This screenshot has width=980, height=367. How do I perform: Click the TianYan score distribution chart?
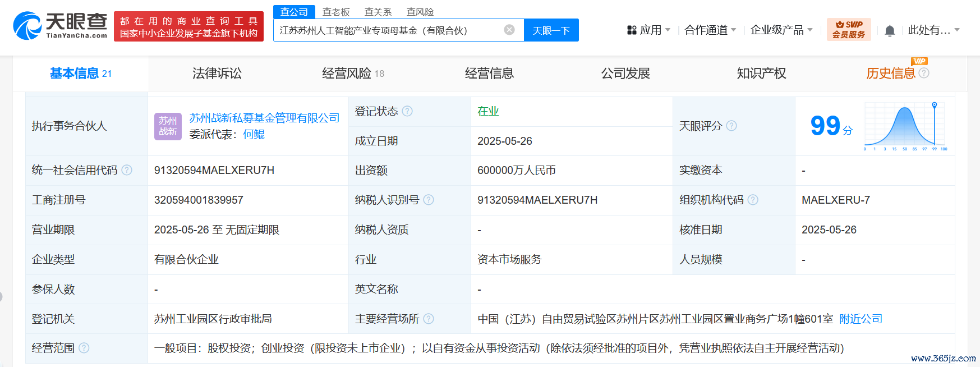tap(905, 126)
